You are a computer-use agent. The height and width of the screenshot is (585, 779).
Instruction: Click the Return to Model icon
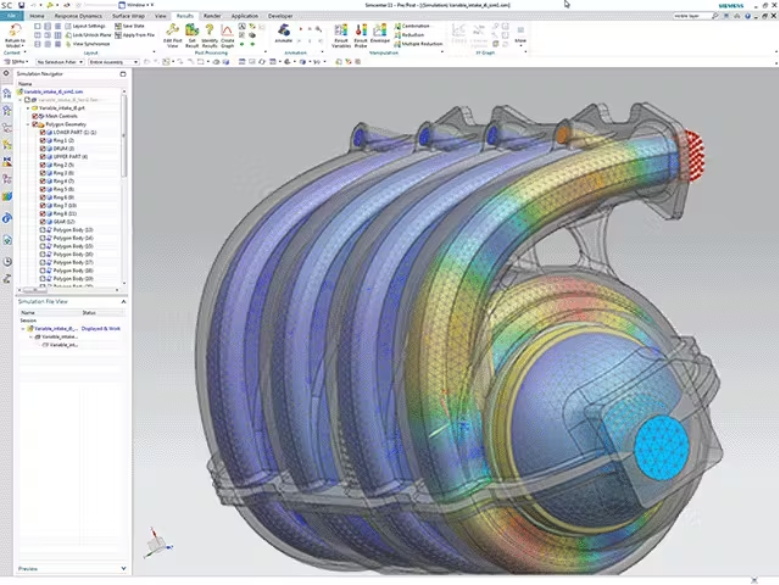coord(14,31)
